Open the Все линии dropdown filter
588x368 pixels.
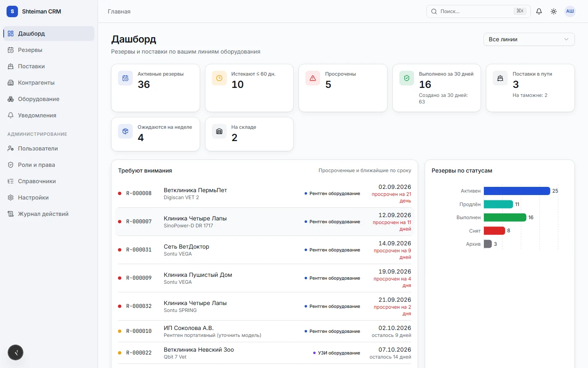pyautogui.click(x=529, y=39)
